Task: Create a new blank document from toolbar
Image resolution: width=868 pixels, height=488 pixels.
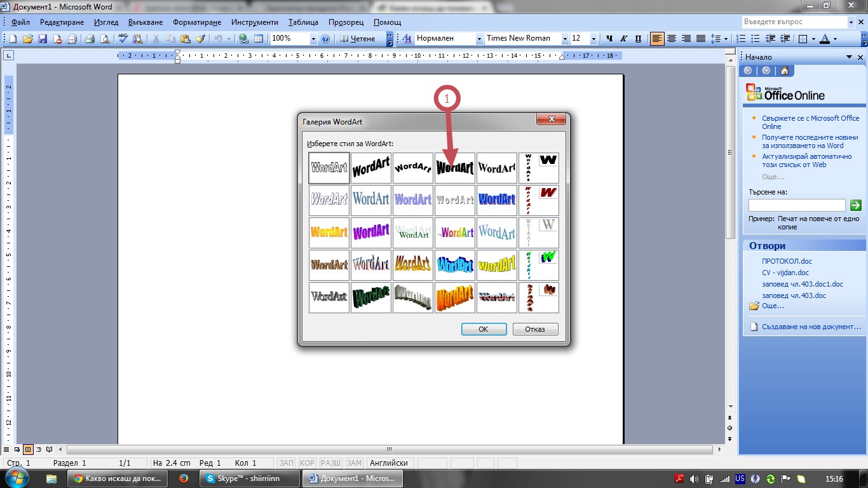Action: coord(13,39)
